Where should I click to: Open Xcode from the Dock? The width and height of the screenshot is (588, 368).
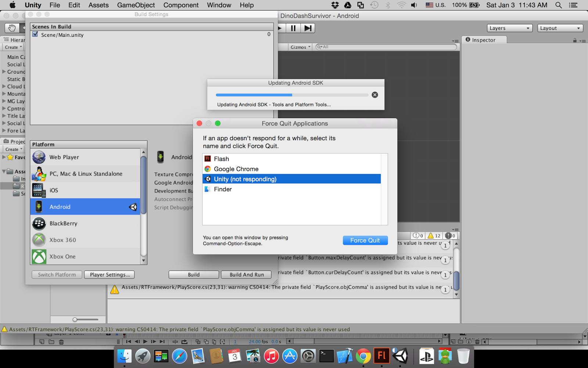(x=345, y=356)
